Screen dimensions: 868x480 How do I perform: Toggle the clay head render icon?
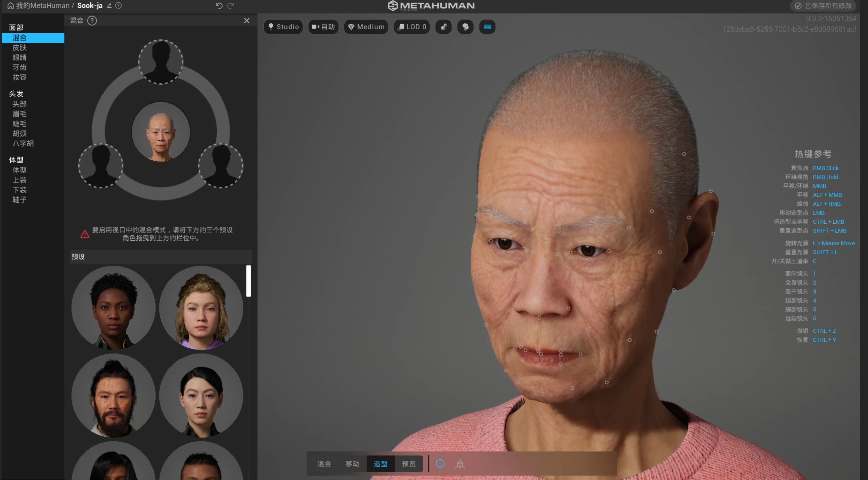(x=465, y=27)
